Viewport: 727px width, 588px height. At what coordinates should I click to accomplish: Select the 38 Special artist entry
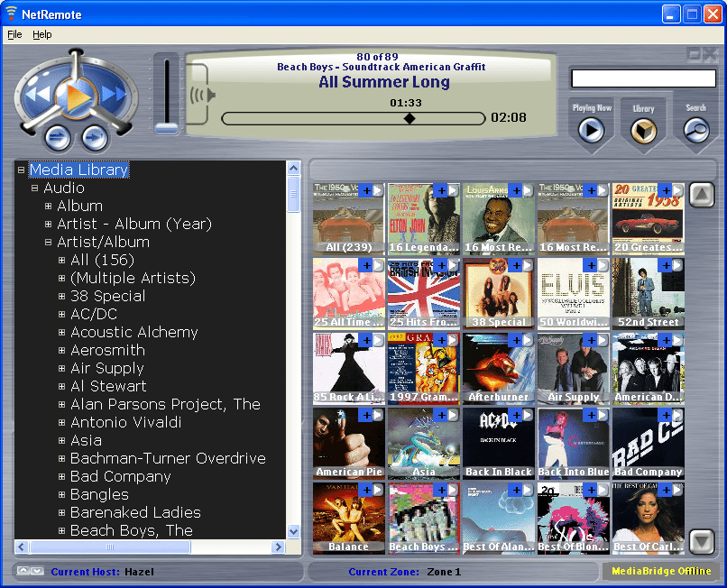[108, 296]
